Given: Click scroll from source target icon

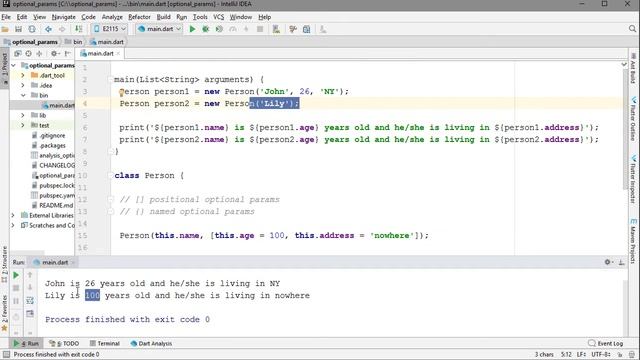Looking at the screenshot, I should tap(28, 53).
